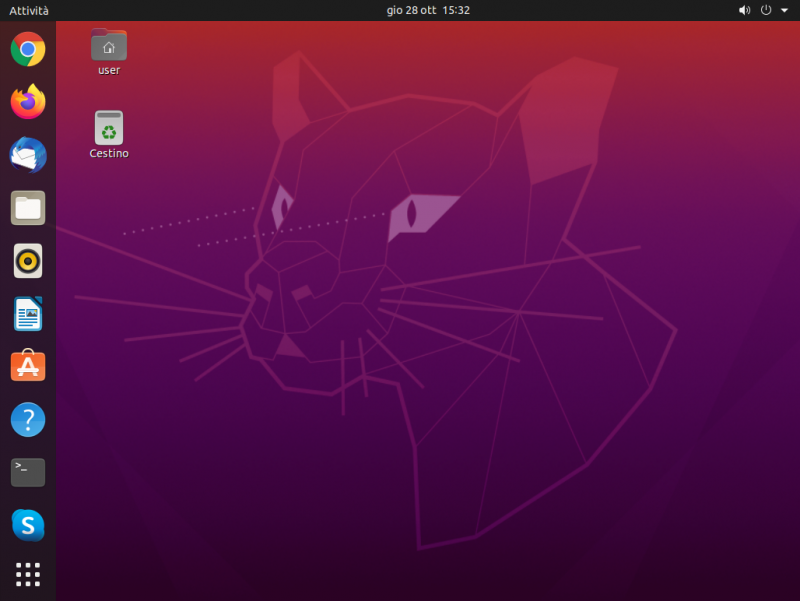Image resolution: width=800 pixels, height=601 pixels.
Task: Show applications grid
Action: [28, 575]
